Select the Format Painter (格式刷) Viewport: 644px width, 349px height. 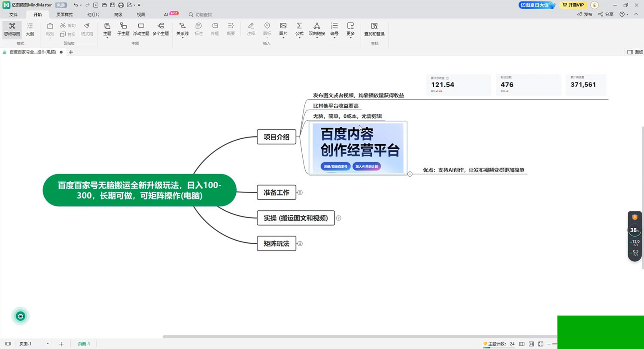pyautogui.click(x=87, y=29)
